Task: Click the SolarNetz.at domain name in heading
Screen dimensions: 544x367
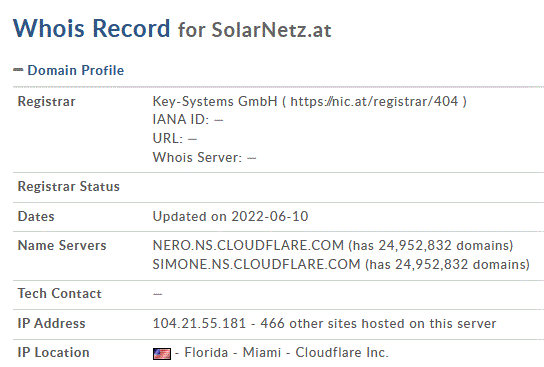Action: [x=271, y=30]
